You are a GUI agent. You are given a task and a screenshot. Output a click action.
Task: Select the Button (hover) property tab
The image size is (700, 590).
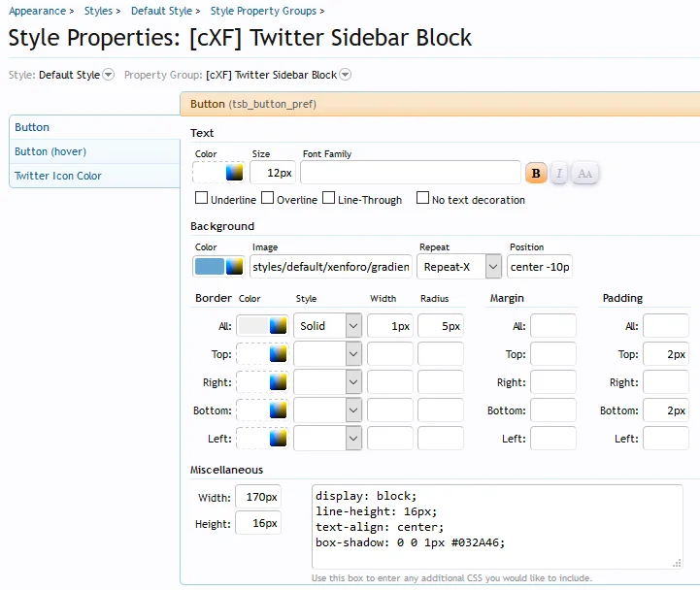[94, 151]
